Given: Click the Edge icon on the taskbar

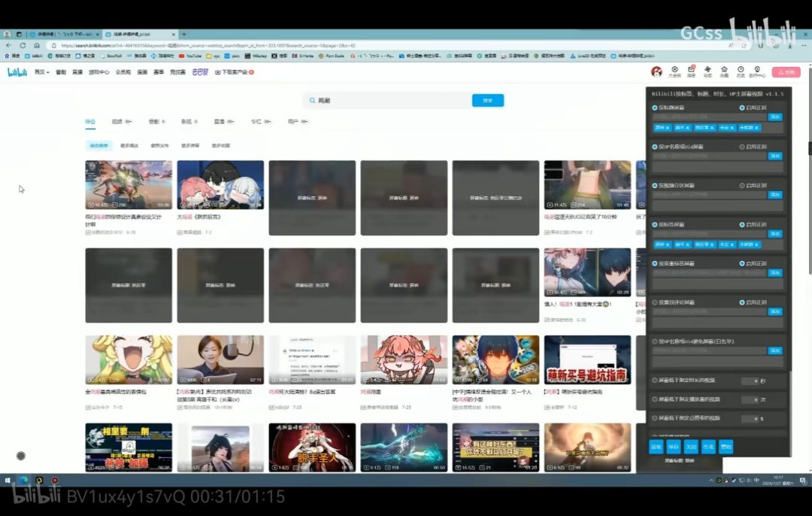Looking at the screenshot, I should coord(24,480).
